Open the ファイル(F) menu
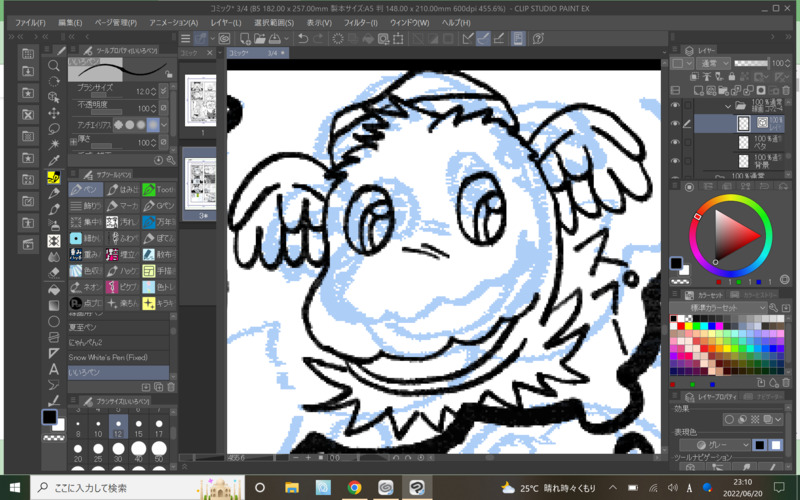 (x=30, y=23)
